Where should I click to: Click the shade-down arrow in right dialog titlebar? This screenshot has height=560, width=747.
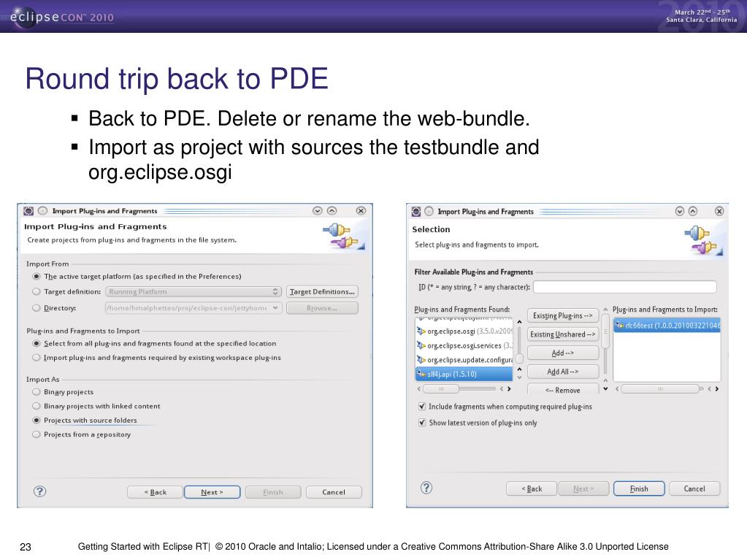pos(680,211)
